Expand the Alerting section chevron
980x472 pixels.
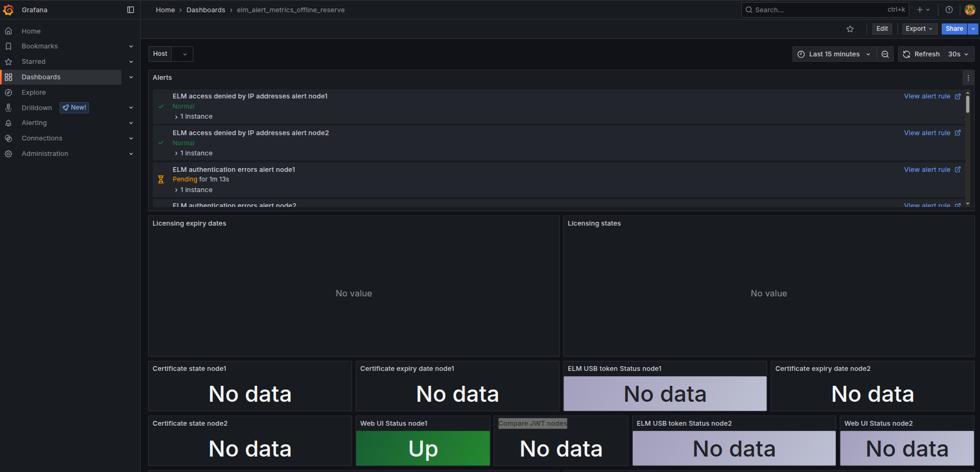(131, 123)
